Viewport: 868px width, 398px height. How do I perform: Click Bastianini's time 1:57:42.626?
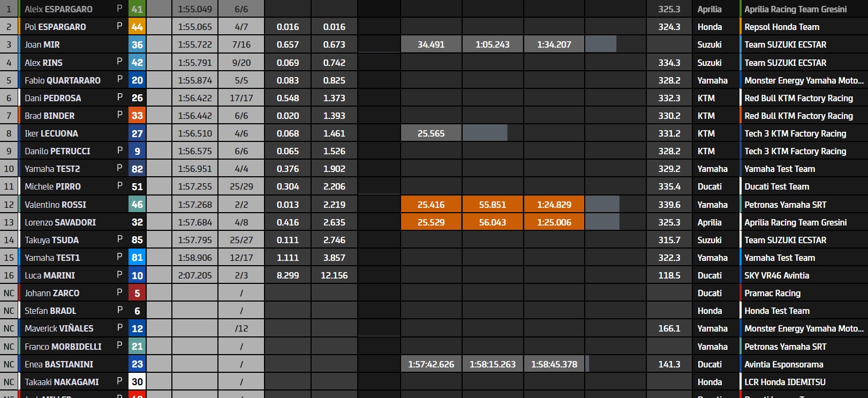431,364
